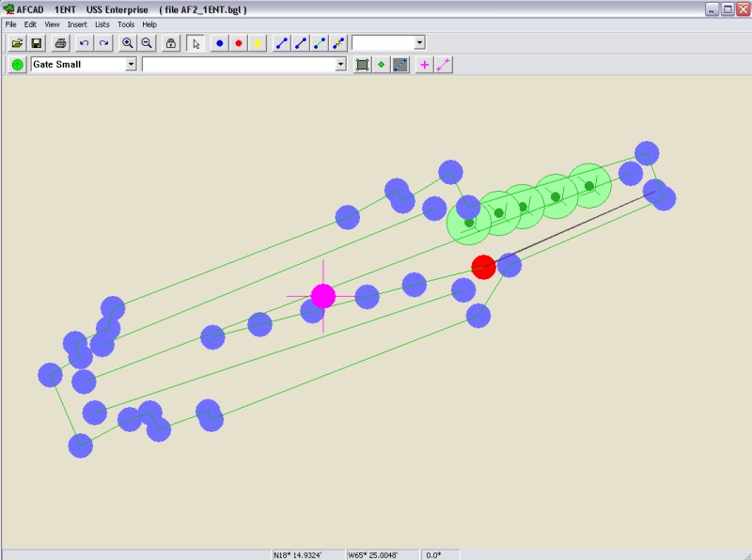752x560 pixels.
Task: Click the Print icon in toolbar
Action: [x=60, y=43]
